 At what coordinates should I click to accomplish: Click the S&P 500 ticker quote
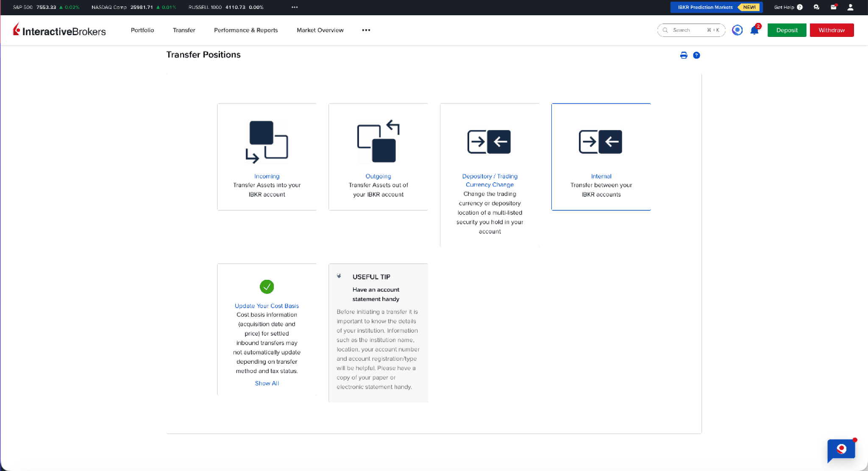tap(46, 7)
